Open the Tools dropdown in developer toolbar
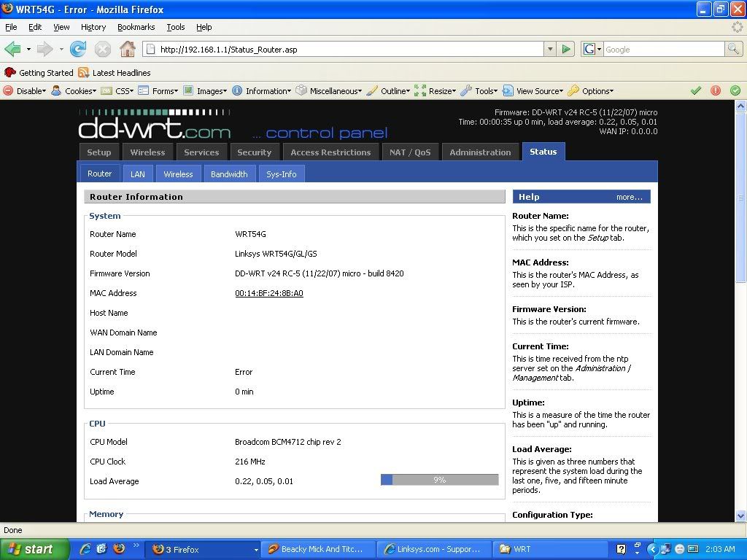Screen dimensions: 747x560 (x=479, y=91)
